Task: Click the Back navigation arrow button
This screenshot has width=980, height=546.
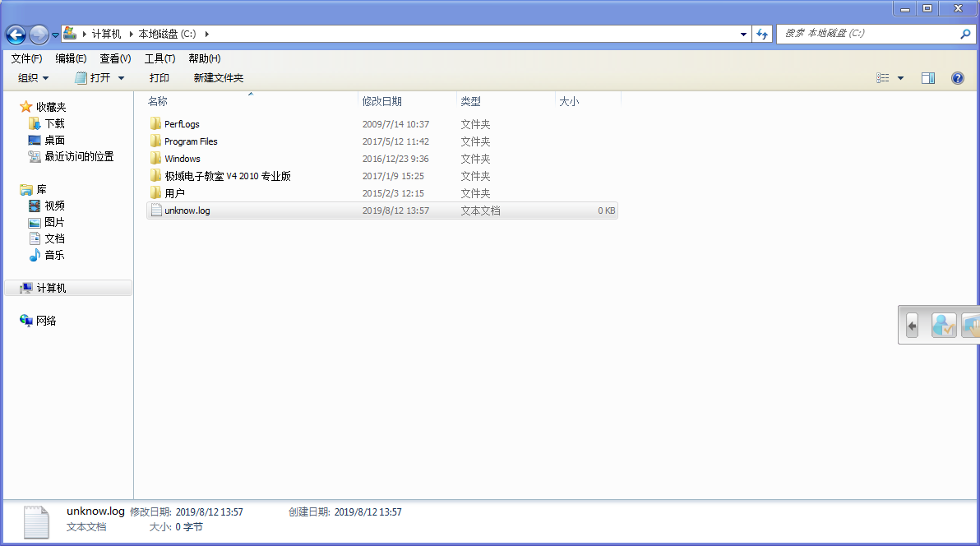Action: click(16, 35)
